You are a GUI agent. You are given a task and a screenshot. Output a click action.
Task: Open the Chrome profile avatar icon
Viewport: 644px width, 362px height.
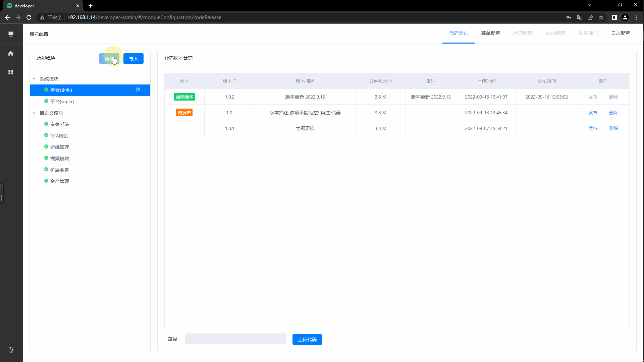pos(625,17)
